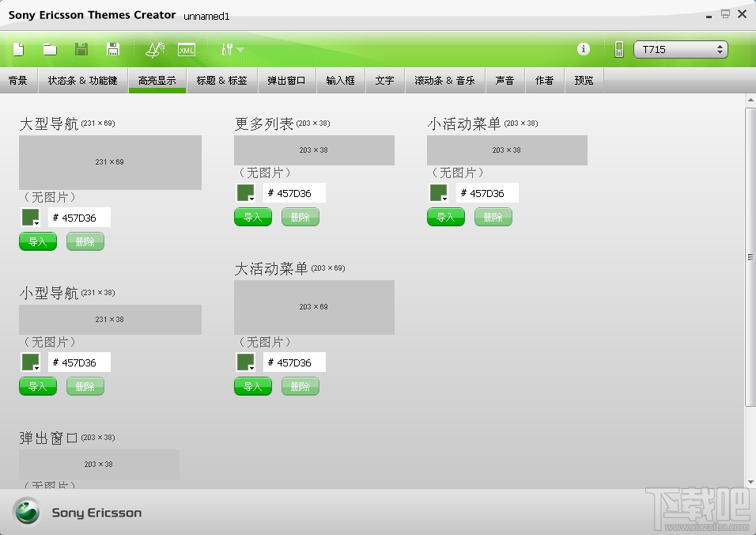This screenshot has width=756, height=535.
Task: Click hex color field of 小型导航
Action: pos(79,362)
